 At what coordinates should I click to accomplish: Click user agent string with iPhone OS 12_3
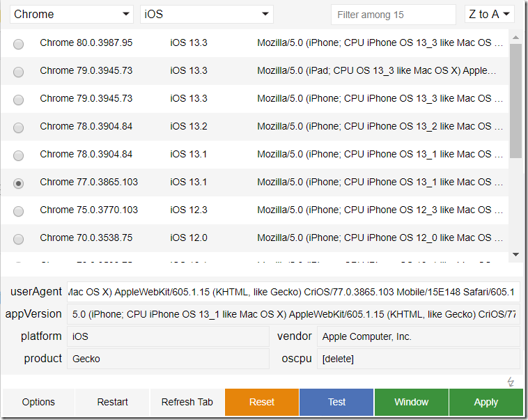[x=380, y=210]
